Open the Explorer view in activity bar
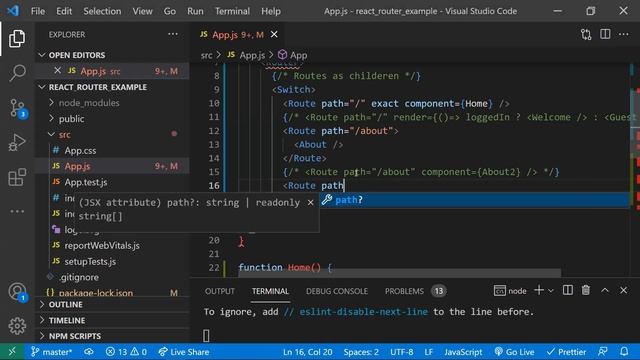 17,38
